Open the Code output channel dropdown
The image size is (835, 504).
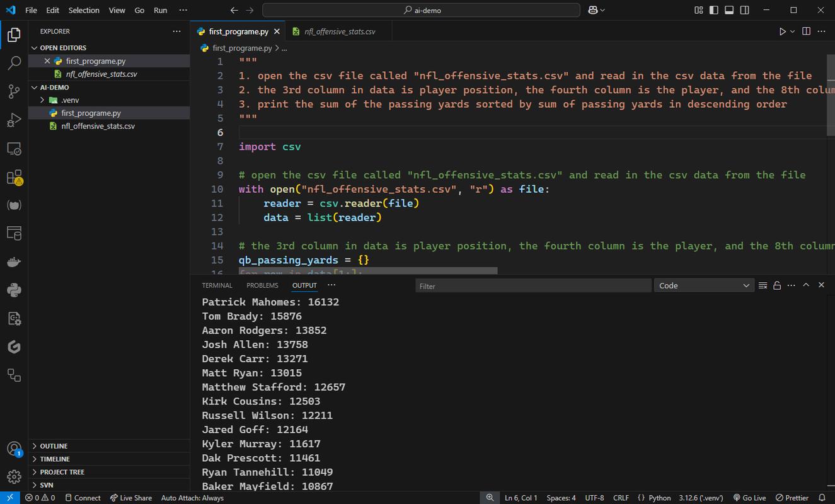pos(704,285)
